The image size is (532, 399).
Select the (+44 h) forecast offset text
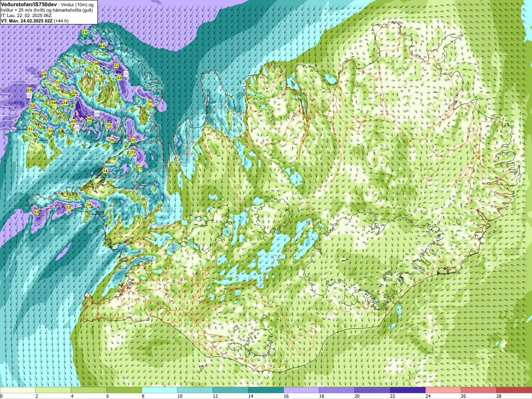click(x=61, y=21)
